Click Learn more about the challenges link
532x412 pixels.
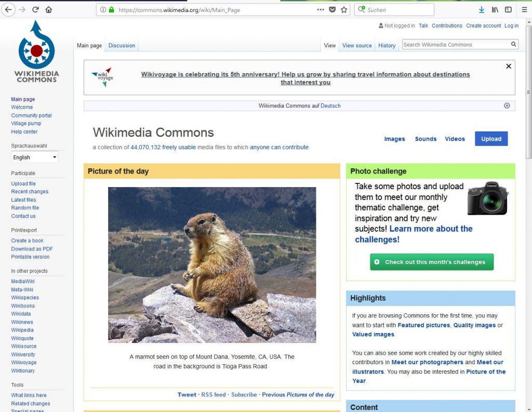(x=414, y=234)
